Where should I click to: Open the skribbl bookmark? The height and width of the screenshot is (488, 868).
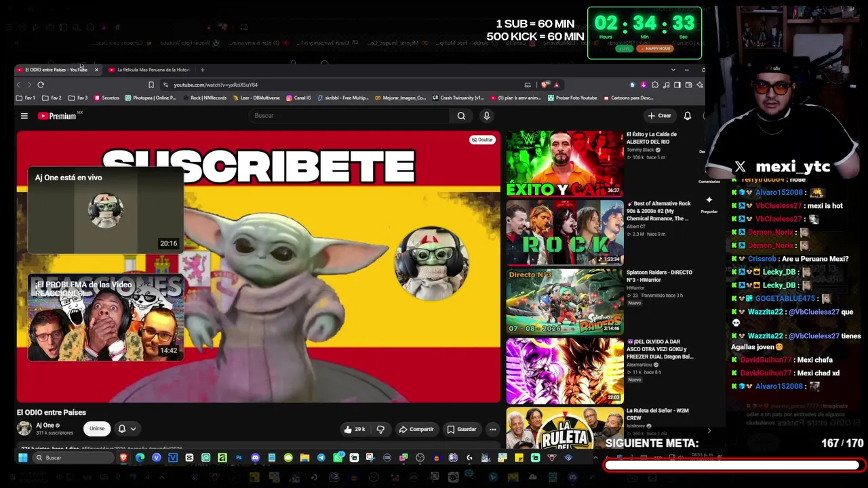pyautogui.click(x=342, y=98)
